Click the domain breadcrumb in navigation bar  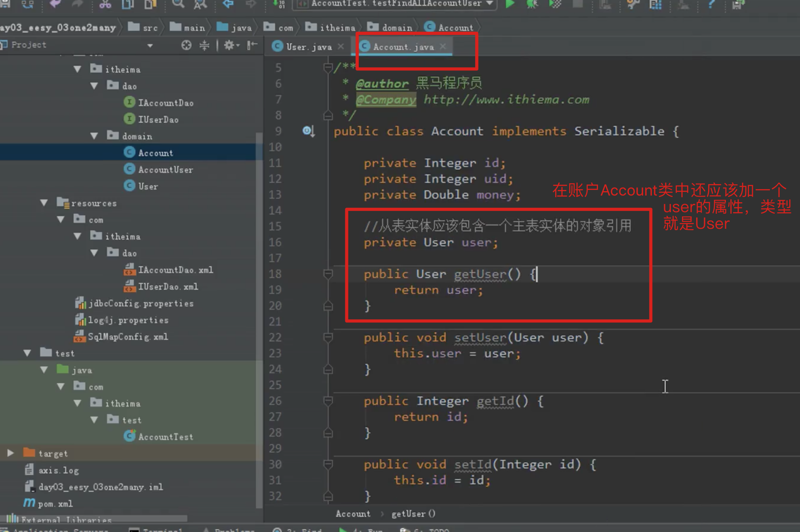396,28
